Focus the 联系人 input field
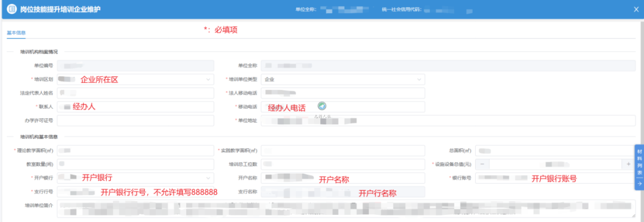Viewport: 644px width, 222px height. [135, 107]
